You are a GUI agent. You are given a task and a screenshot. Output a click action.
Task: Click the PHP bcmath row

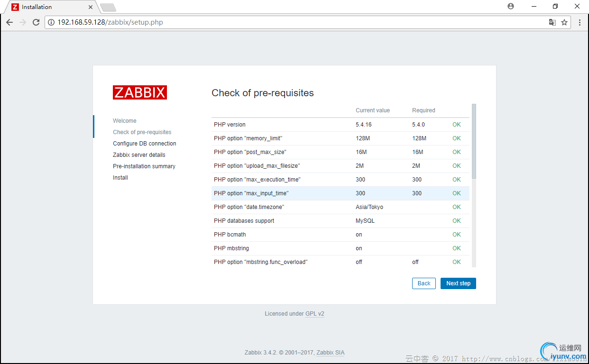(x=341, y=235)
